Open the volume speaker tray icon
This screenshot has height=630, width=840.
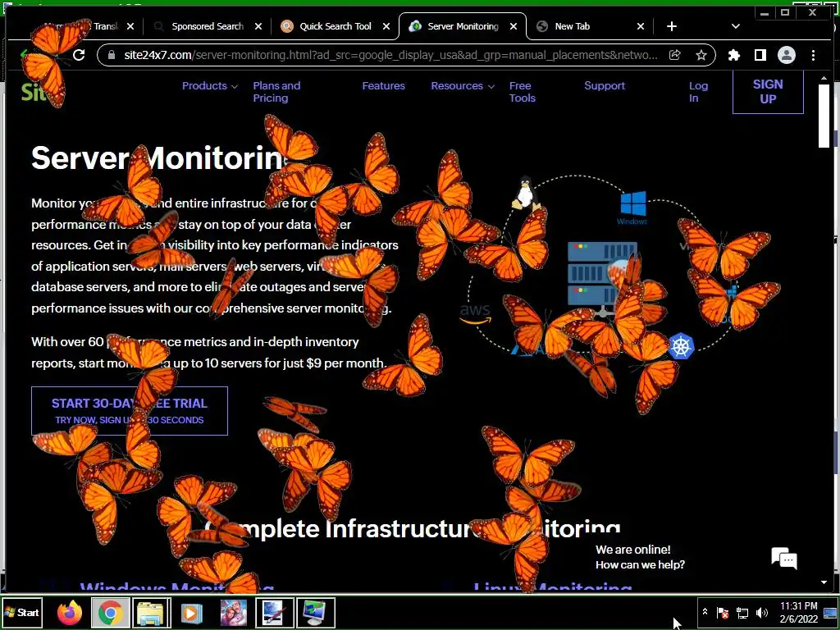pos(762,612)
